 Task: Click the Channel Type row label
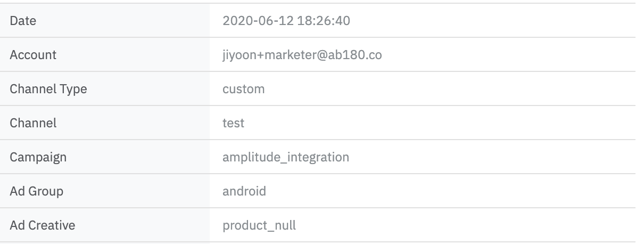(x=48, y=89)
